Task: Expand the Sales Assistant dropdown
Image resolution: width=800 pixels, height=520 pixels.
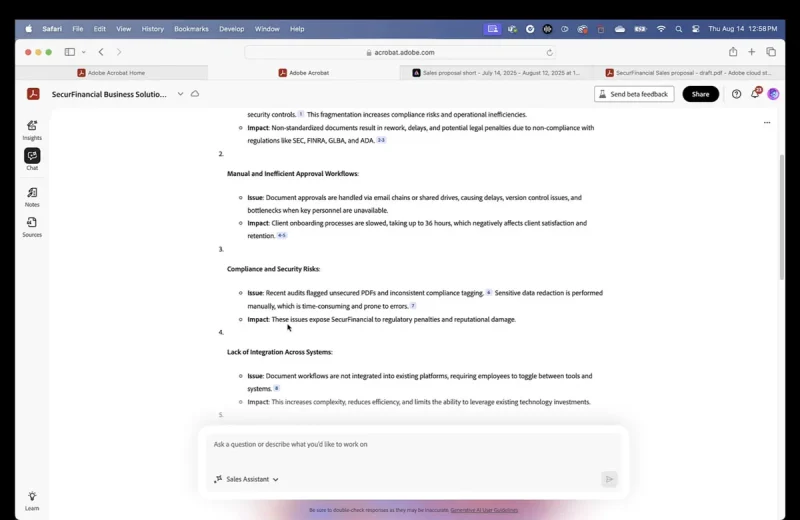Action: tap(247, 479)
